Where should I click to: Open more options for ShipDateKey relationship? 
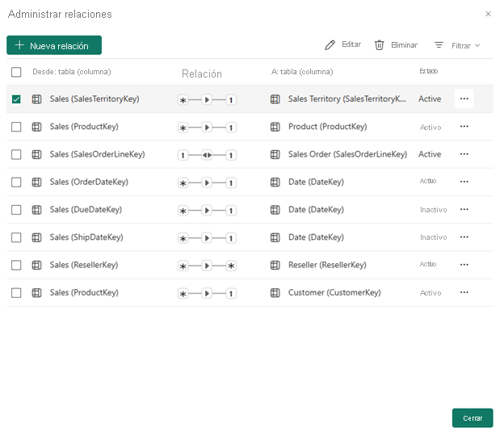pyautogui.click(x=464, y=237)
